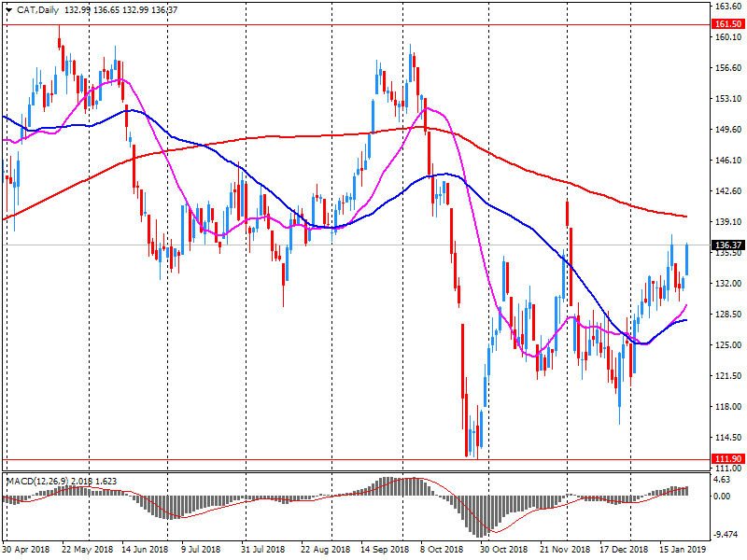Click the 14 Sep 2018 date label
Screen dimensions: 747x560
click(385, 550)
